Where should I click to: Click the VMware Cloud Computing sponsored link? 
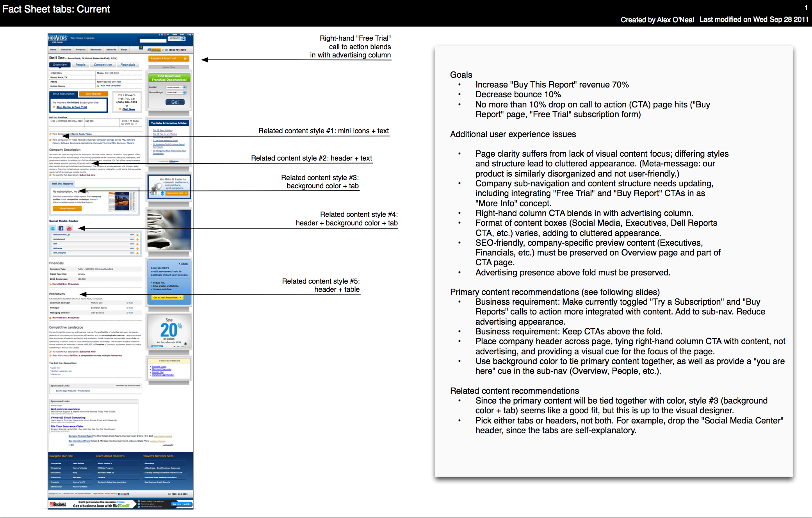click(68, 418)
